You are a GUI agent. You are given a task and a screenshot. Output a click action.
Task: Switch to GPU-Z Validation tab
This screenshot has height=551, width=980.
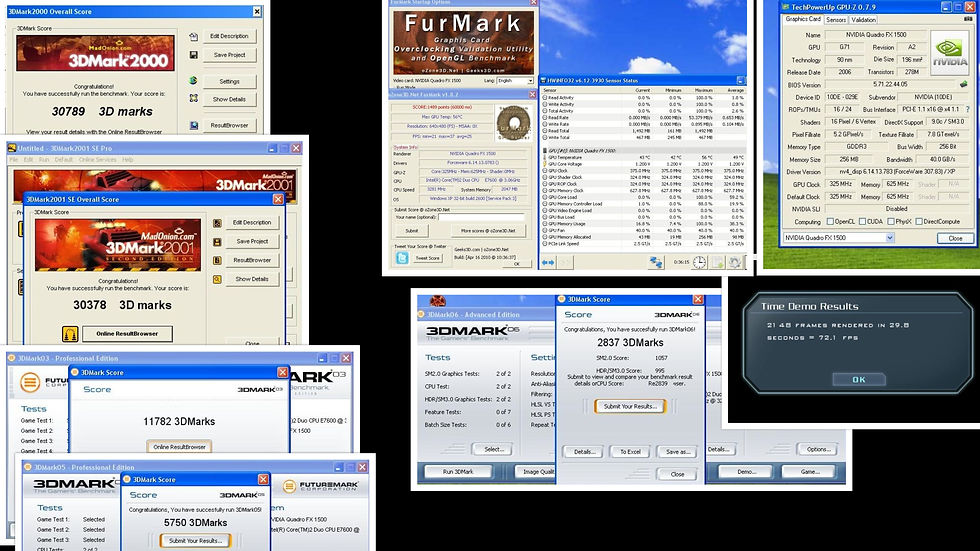pyautogui.click(x=863, y=20)
